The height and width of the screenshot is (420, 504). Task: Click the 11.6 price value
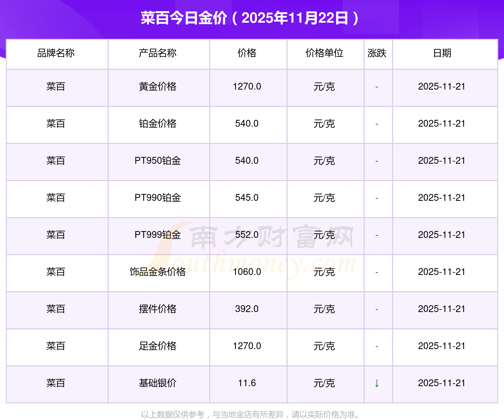tap(247, 383)
